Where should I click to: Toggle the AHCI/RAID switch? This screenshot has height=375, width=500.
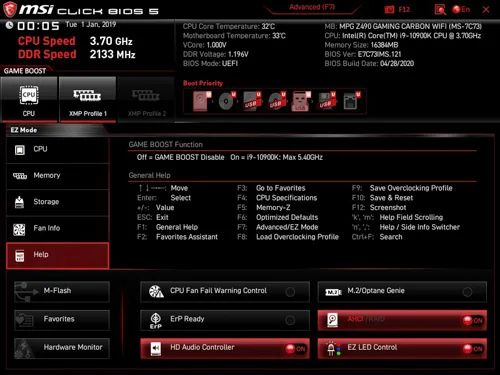click(402, 320)
